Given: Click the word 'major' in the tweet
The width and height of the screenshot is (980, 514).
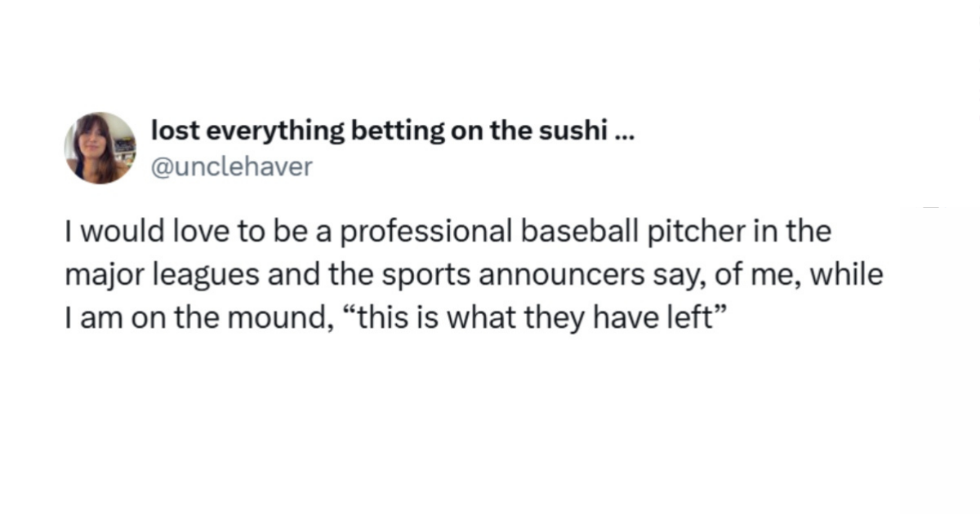Looking at the screenshot, I should tap(100, 275).
